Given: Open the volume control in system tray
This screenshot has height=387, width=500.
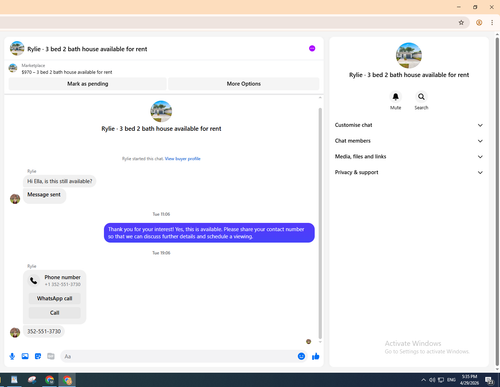Looking at the screenshot, I should click(432, 380).
